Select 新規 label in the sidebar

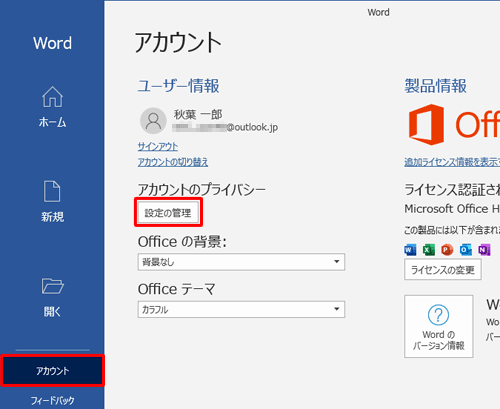click(x=52, y=217)
